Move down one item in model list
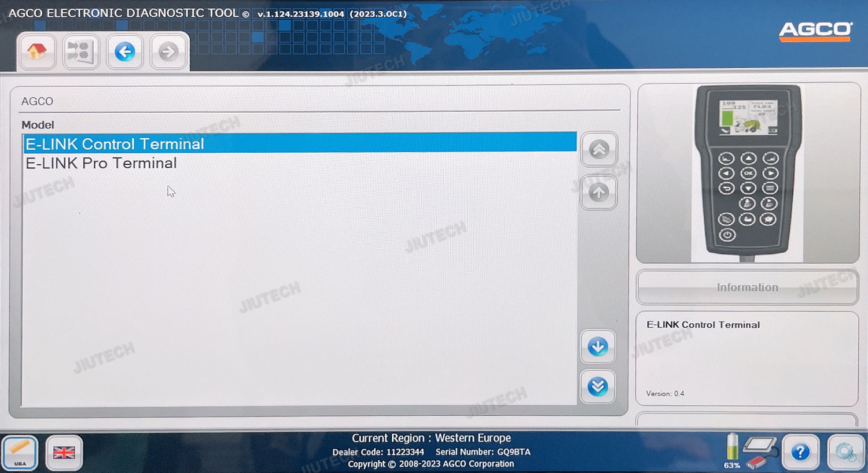 pyautogui.click(x=598, y=347)
